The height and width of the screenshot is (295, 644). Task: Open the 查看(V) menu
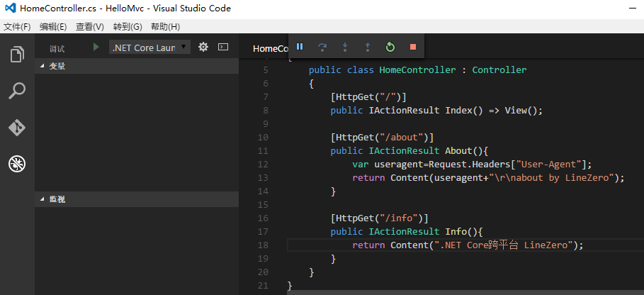point(90,27)
